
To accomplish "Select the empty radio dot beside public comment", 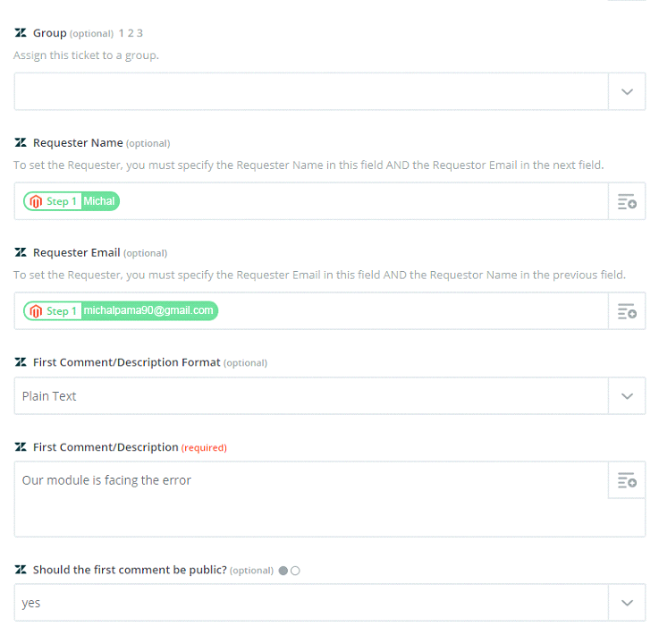I will pyautogui.click(x=295, y=571).
